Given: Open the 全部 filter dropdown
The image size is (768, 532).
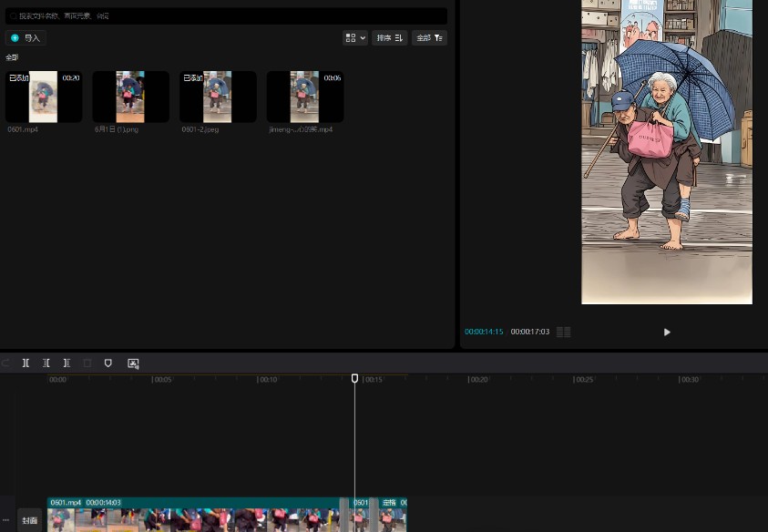Looking at the screenshot, I should tap(429, 37).
